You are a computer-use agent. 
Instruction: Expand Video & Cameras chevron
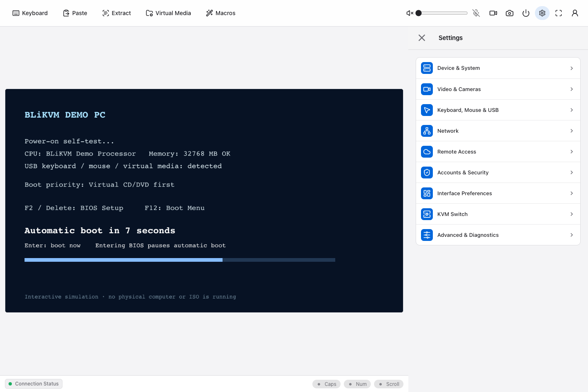[x=572, y=89]
